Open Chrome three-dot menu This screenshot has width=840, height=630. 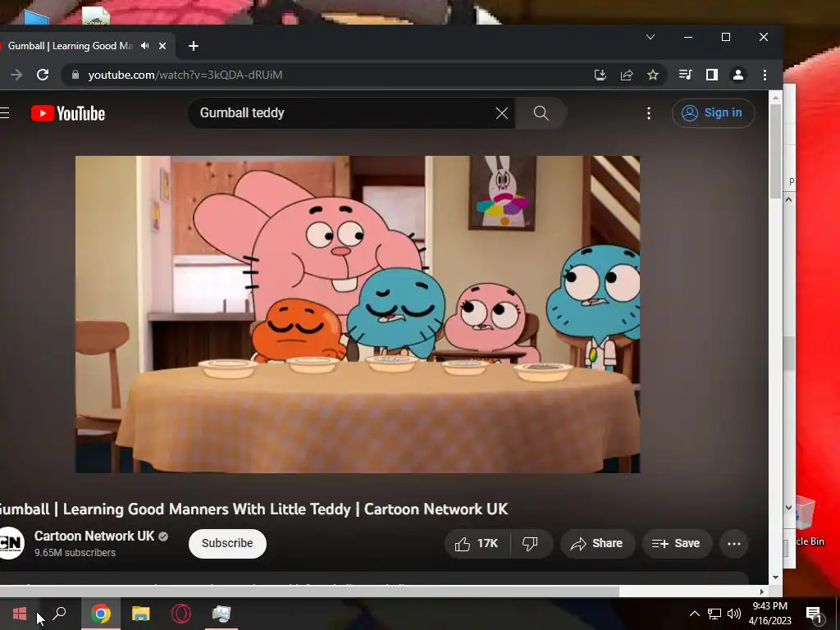click(765, 75)
